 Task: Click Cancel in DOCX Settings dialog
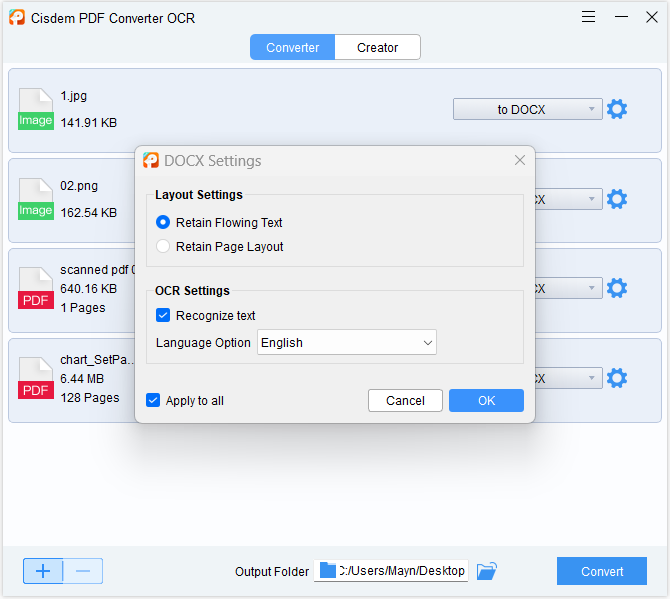tap(405, 400)
